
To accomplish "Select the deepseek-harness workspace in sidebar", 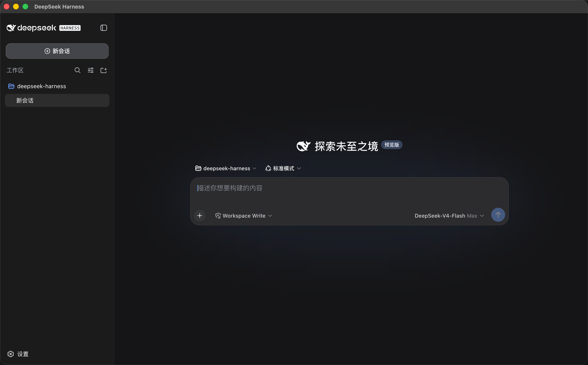I will tap(57, 86).
